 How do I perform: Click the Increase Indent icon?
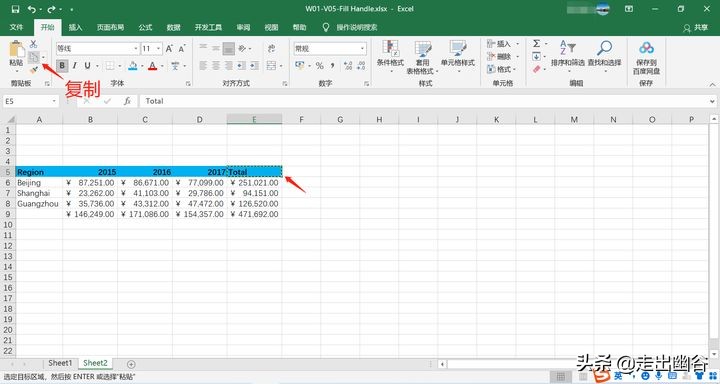(x=254, y=66)
